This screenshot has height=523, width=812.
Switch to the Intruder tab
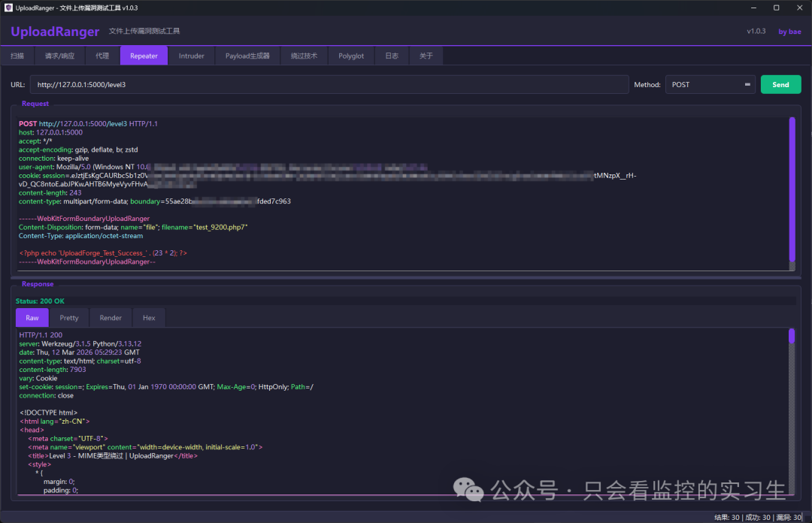tap(191, 56)
